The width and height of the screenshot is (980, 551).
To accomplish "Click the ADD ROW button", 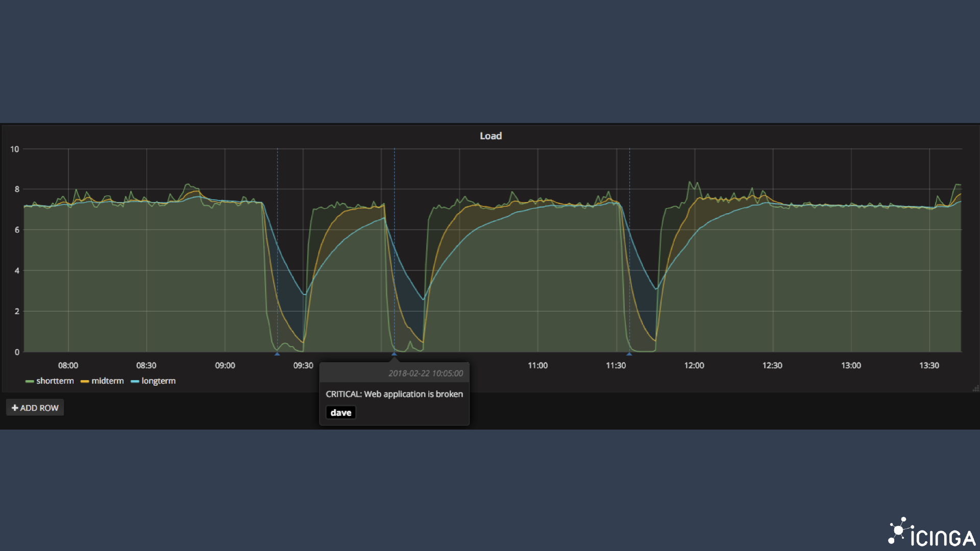I will click(x=34, y=408).
